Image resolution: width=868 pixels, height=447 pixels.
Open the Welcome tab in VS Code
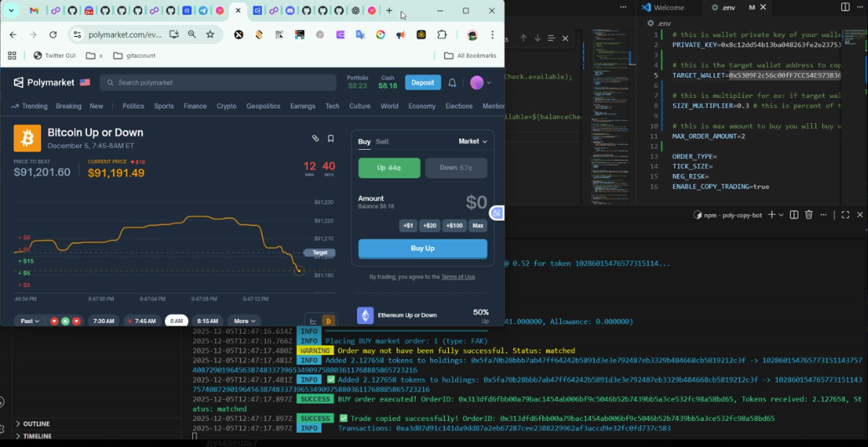[669, 8]
